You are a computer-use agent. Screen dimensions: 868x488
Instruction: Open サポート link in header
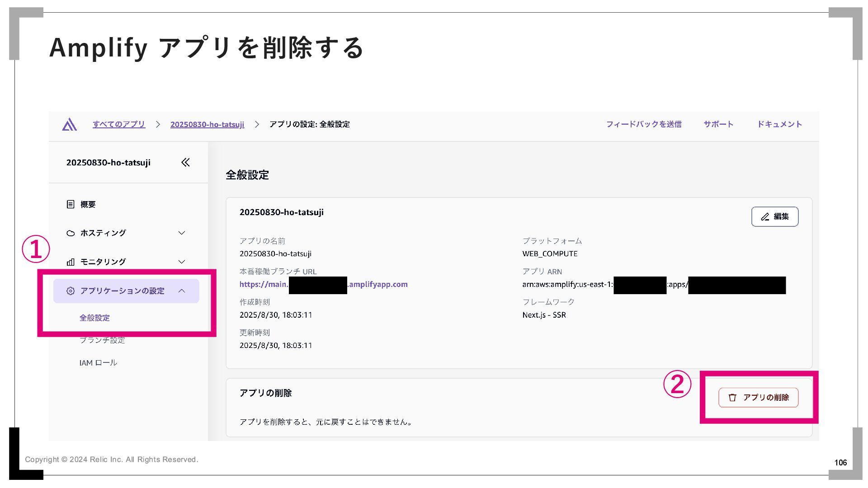(718, 124)
